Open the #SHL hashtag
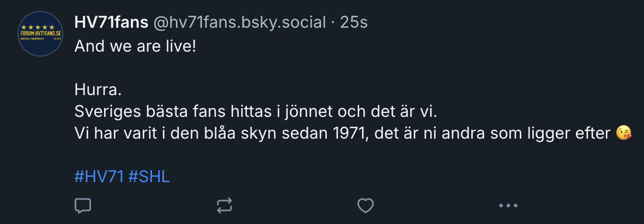This screenshot has width=644, height=224. coord(149,177)
